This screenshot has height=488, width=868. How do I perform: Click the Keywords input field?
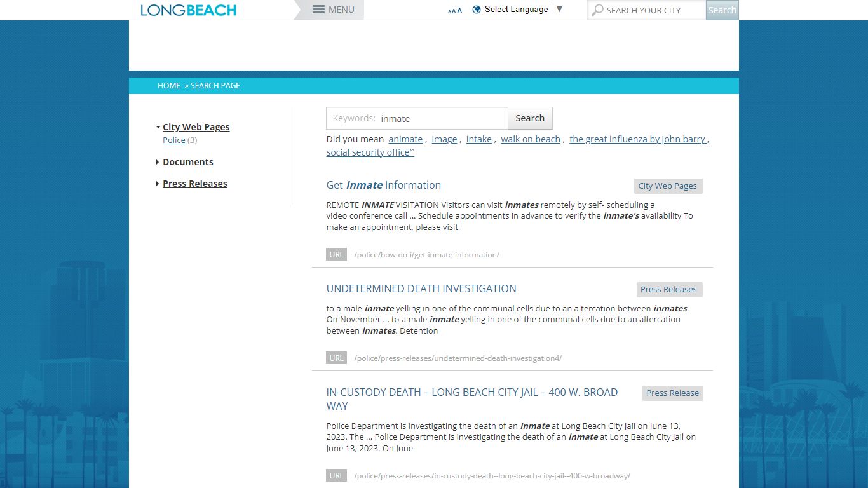[417, 118]
